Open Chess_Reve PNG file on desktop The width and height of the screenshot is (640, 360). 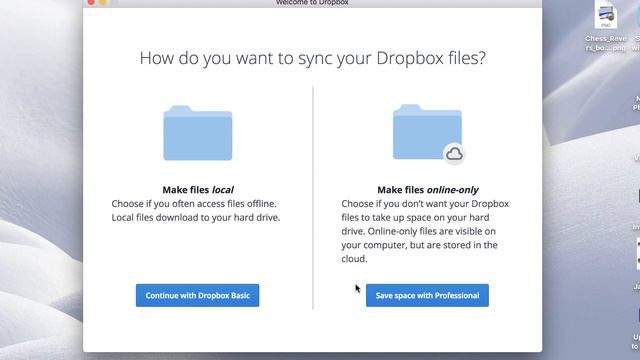pos(606,14)
